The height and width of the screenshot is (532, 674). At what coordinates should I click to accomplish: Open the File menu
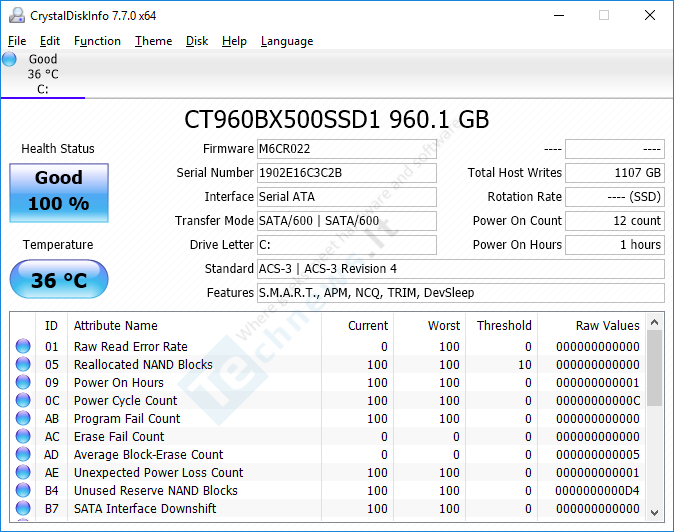point(17,41)
